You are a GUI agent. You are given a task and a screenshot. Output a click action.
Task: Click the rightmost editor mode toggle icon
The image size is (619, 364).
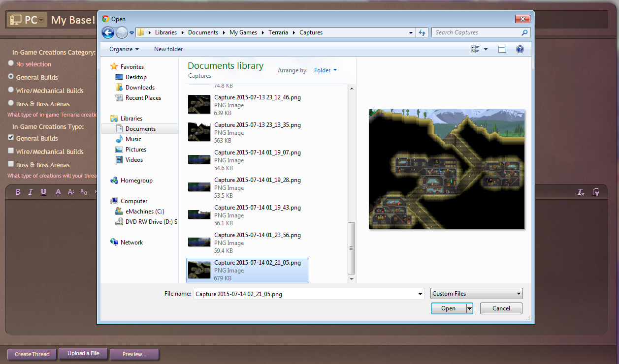596,192
